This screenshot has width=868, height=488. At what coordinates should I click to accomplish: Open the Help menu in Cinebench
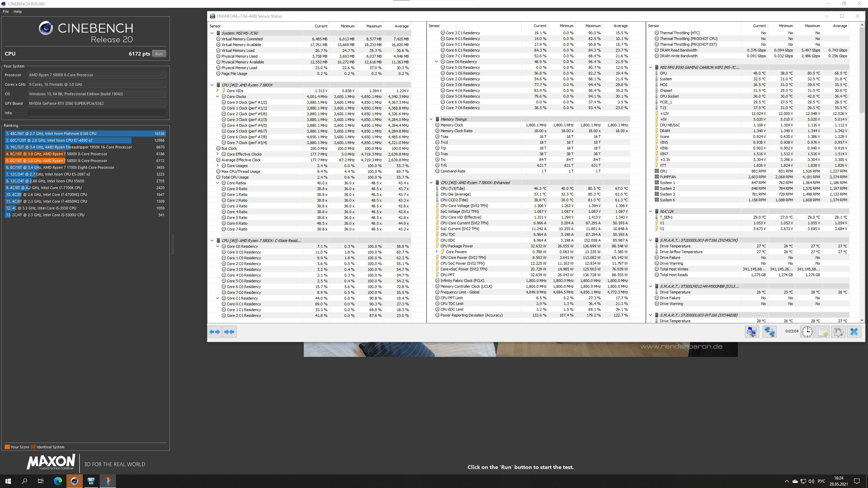(18, 12)
